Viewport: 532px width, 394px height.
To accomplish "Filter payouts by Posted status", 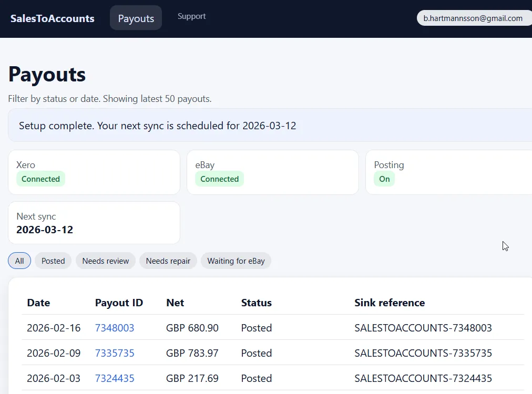I will (53, 261).
